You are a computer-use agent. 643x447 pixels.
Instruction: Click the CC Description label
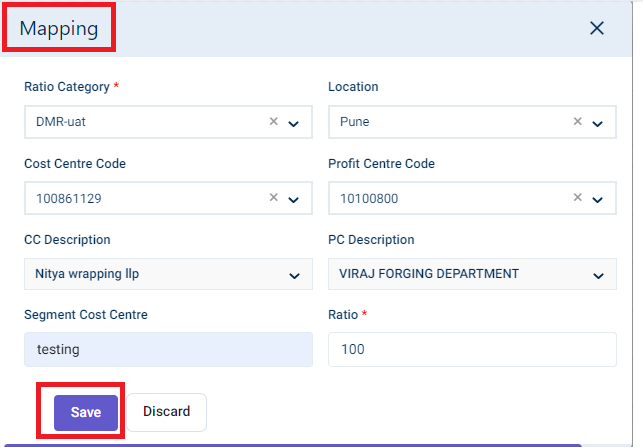coord(67,239)
